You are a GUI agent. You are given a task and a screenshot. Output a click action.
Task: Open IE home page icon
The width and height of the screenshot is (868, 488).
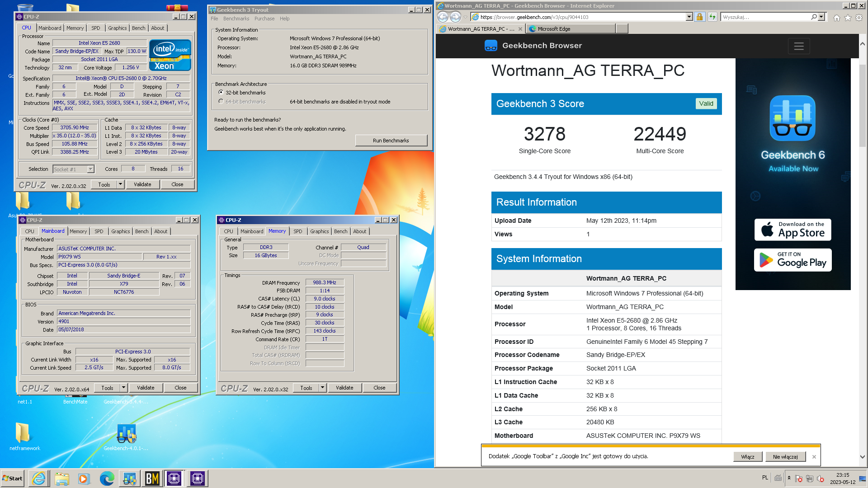click(837, 18)
